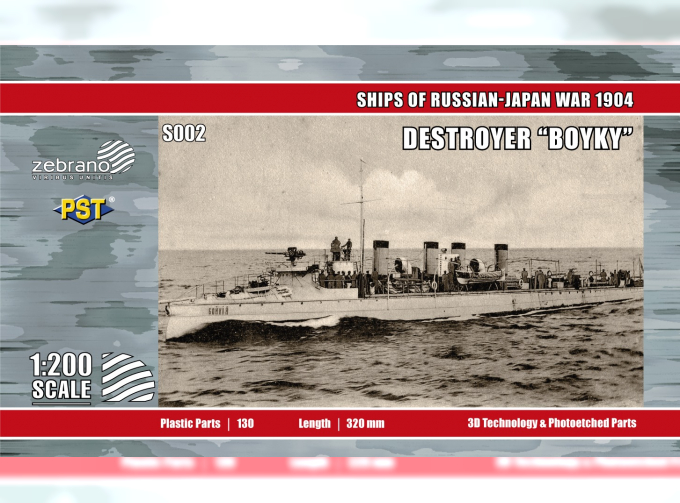Click the 320 mm length value
The image size is (680, 503).
pos(366,423)
